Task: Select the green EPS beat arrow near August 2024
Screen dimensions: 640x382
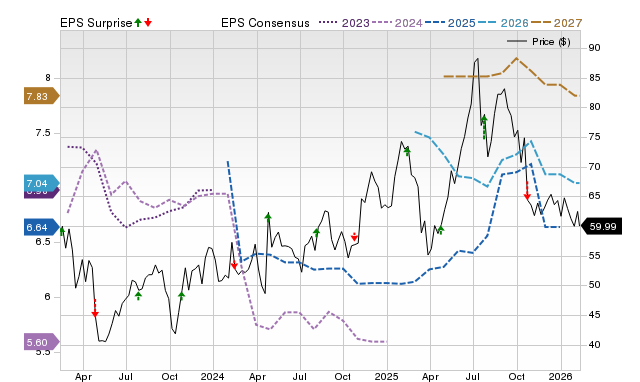Action: tap(316, 232)
